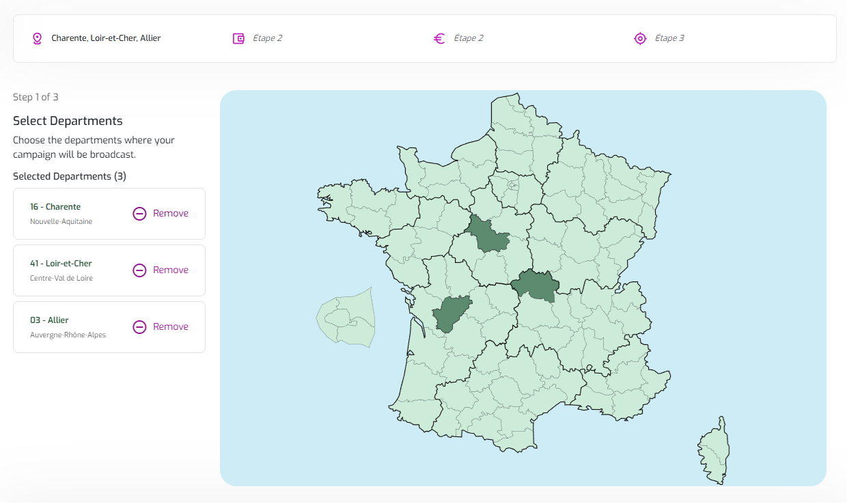Click the minus circle icon for Loir-et-Cher
This screenshot has height=504, width=847.
[139, 270]
